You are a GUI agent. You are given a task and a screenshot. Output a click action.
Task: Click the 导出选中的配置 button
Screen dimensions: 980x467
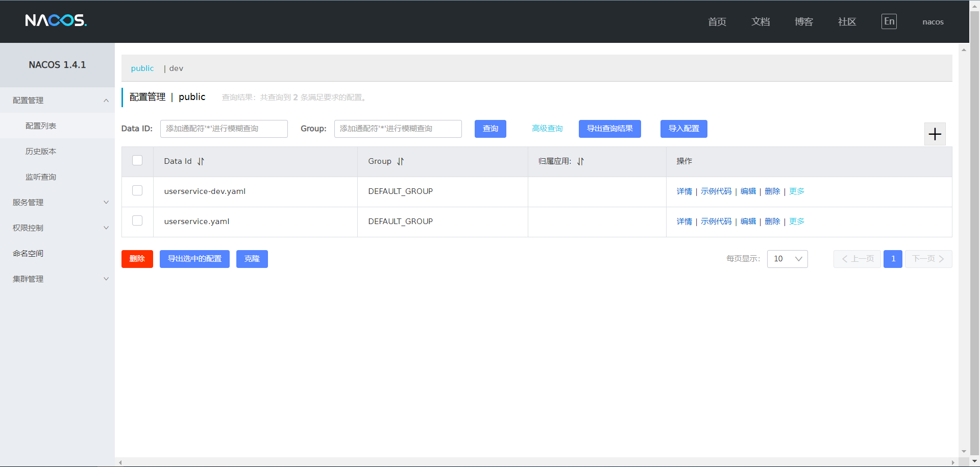(x=194, y=259)
